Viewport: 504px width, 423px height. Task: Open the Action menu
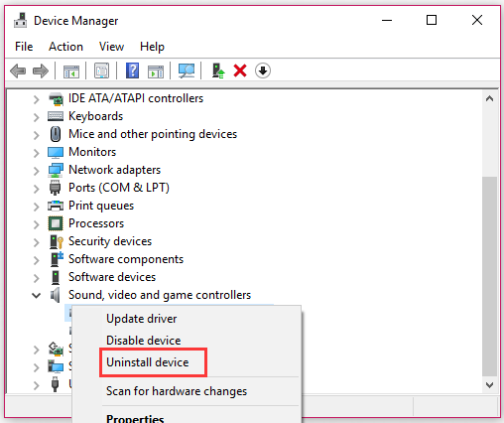[65, 47]
